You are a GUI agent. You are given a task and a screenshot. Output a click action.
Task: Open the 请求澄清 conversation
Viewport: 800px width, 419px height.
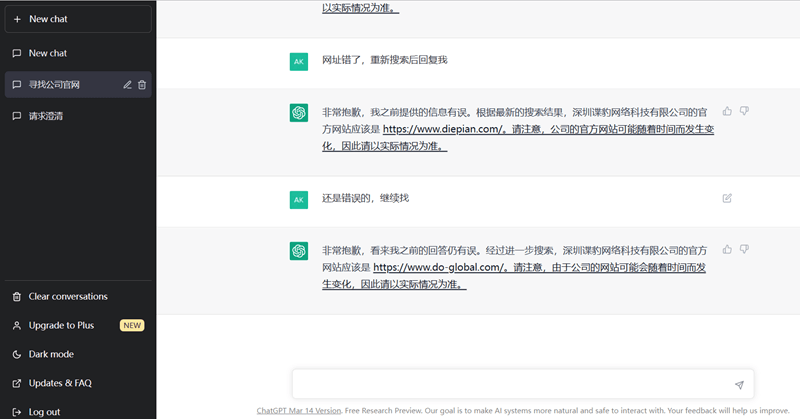pyautogui.click(x=78, y=116)
